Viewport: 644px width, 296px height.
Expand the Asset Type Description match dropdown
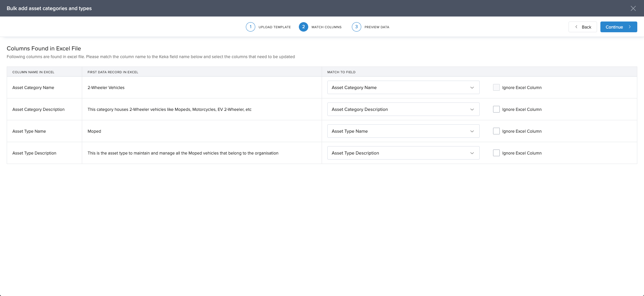pos(403,153)
